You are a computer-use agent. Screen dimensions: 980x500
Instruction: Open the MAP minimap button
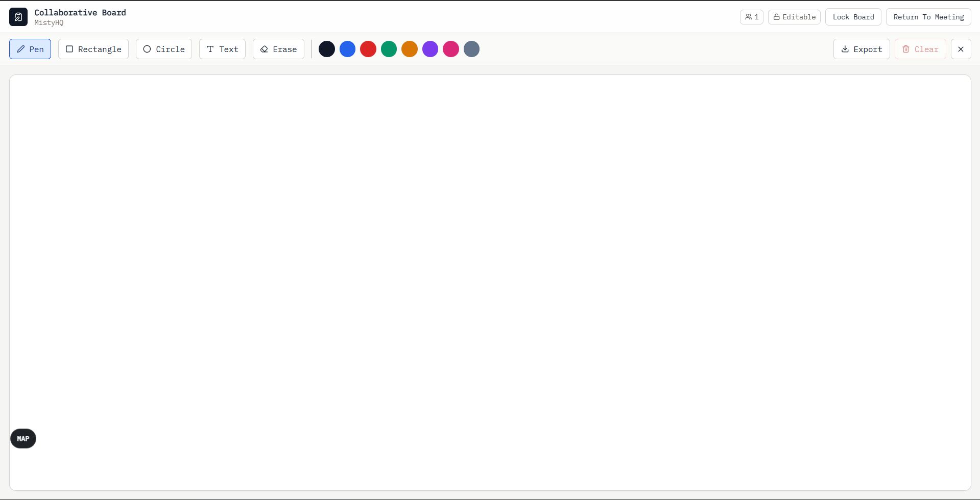pyautogui.click(x=23, y=439)
